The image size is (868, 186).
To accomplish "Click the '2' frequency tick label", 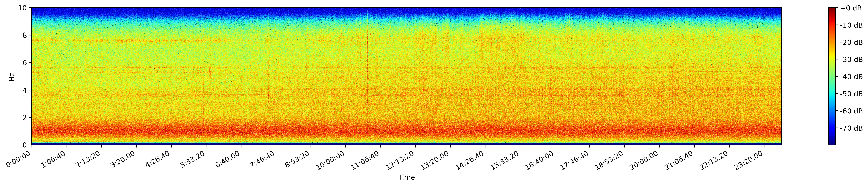I will pos(25,117).
